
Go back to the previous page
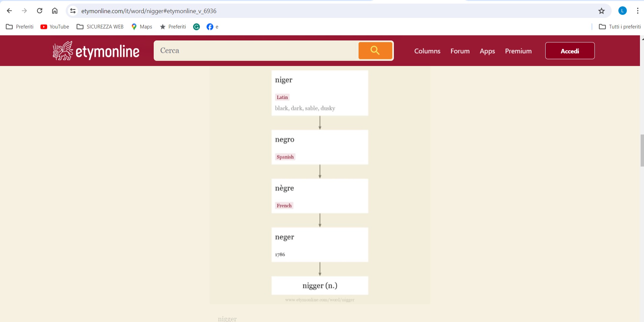coord(9,11)
